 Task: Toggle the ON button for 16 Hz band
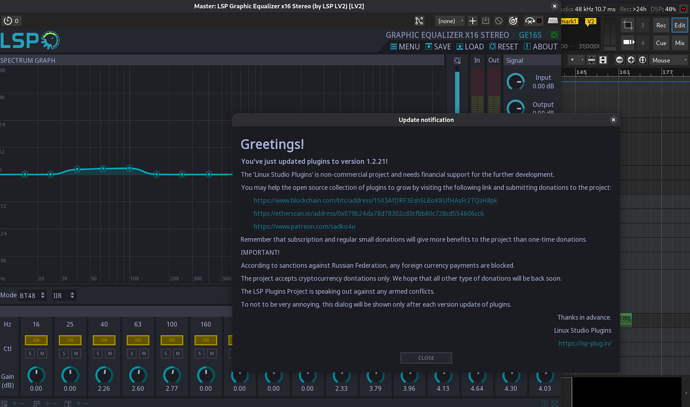click(x=36, y=341)
